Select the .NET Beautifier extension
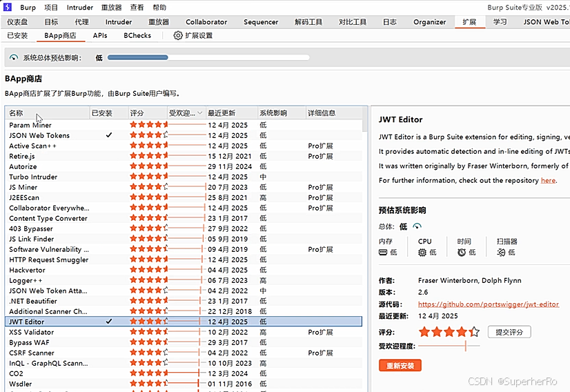570x392 pixels. point(184,301)
